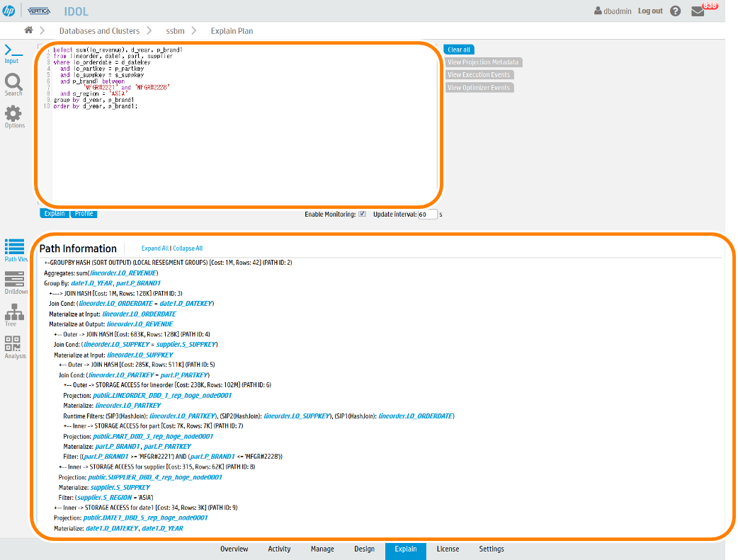Open the Options gear icon
Screen dimensions: 738x560
click(13, 113)
